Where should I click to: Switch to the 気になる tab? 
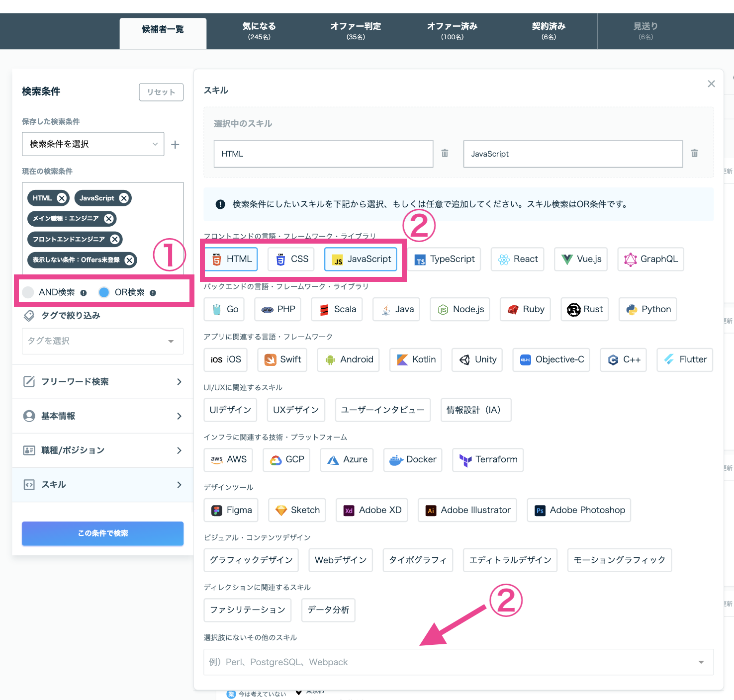259,31
